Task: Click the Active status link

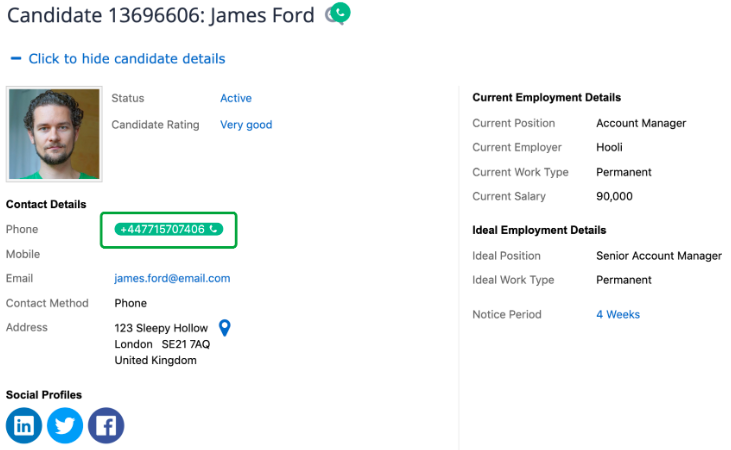Action: [236, 98]
